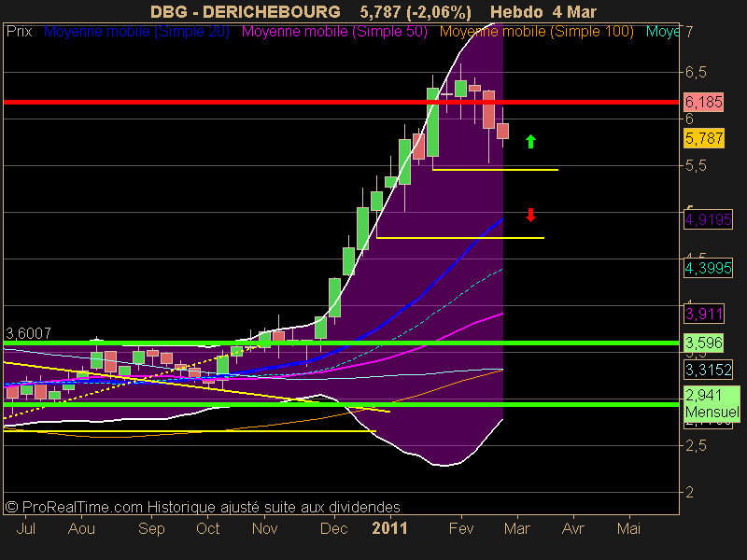Click the "2,5" tick on the price axis
Screen dimensions: 747x560
click(x=696, y=446)
